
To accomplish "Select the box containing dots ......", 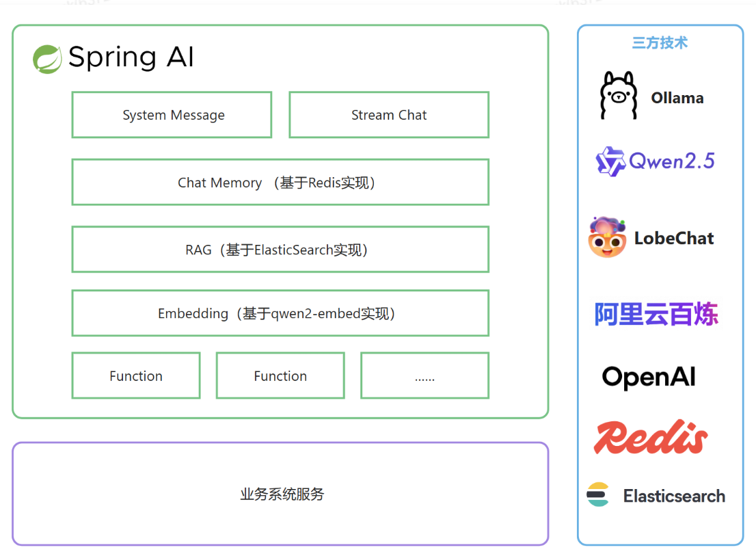I will click(x=424, y=375).
